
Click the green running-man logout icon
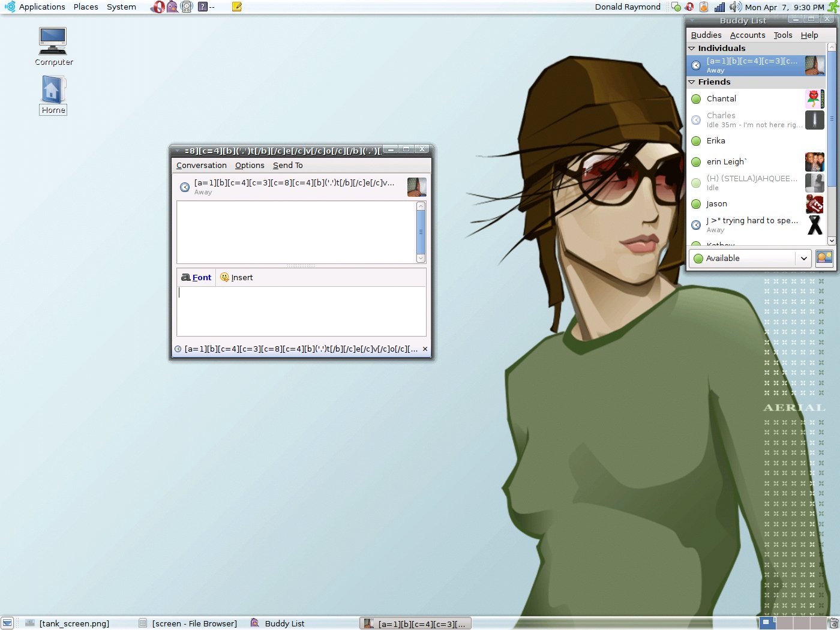[833, 7]
